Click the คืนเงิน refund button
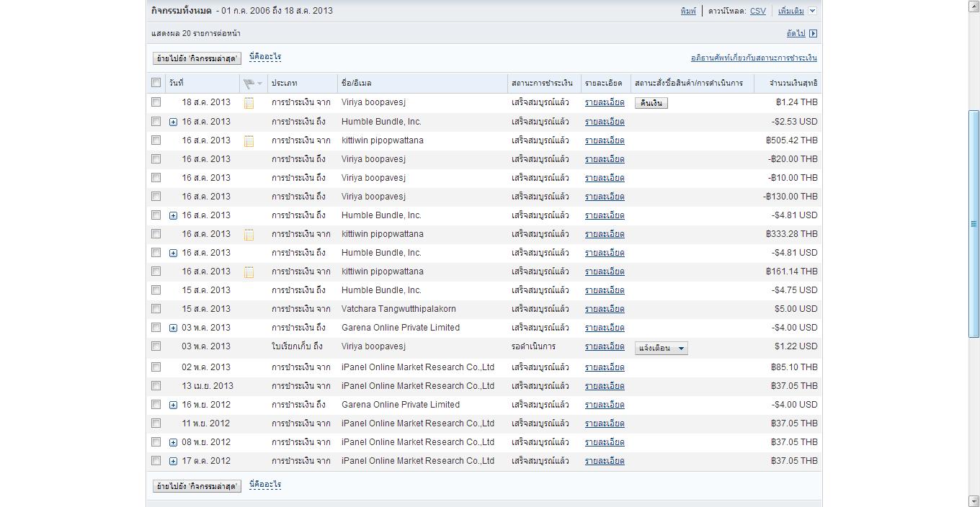This screenshot has width=980, height=507. click(651, 103)
